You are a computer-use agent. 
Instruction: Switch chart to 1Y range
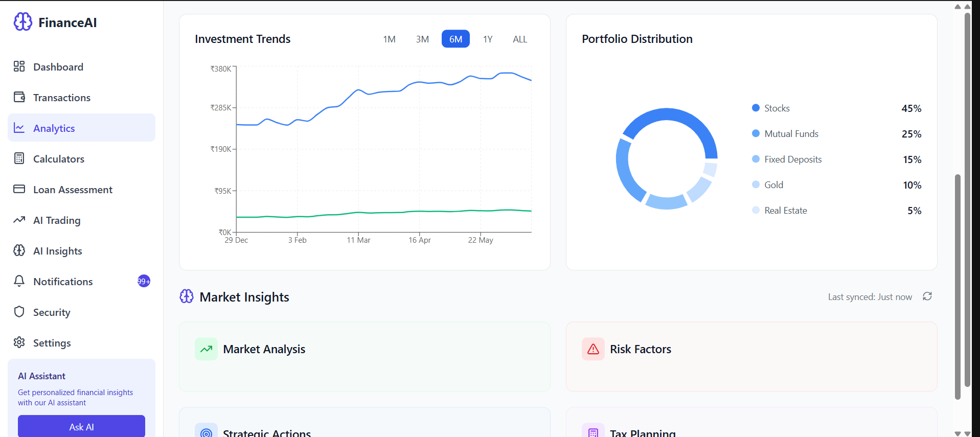pos(488,39)
